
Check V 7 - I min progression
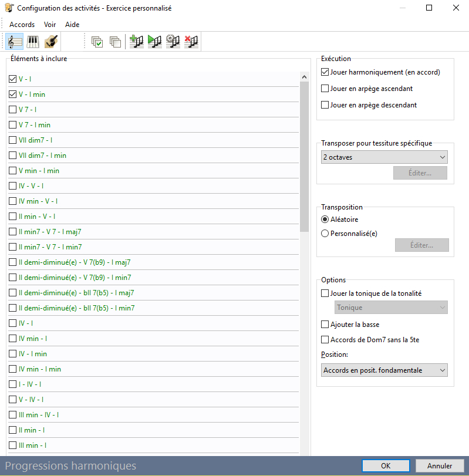(12, 125)
